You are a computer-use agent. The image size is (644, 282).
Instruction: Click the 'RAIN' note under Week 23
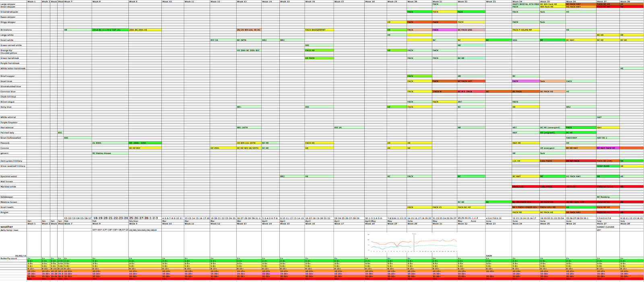(x=489, y=256)
